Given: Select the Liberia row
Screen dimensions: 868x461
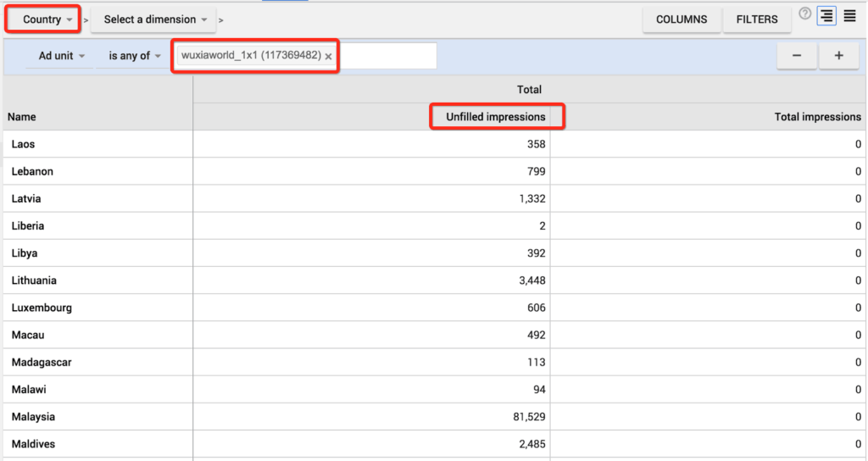Looking at the screenshot, I should (434, 225).
